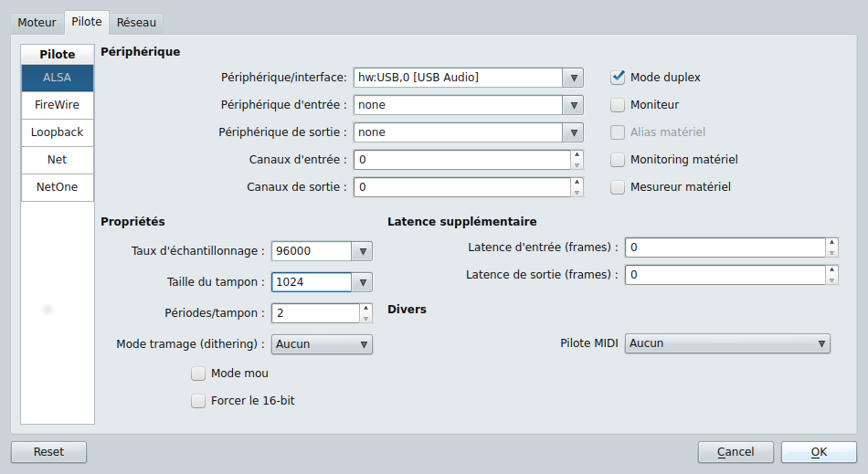
Task: Click the Latence d'entrée input field
Action: pyautogui.click(x=725, y=248)
